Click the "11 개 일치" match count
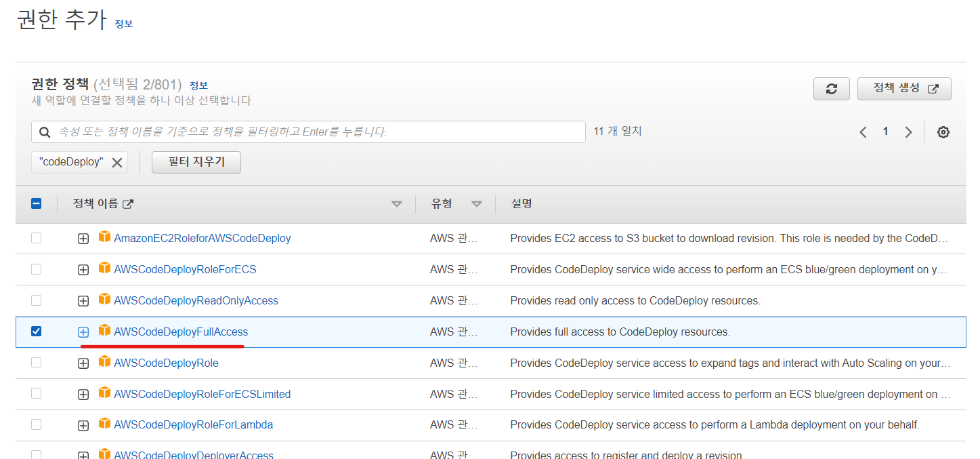Screen dimensions: 980x459 (x=618, y=132)
